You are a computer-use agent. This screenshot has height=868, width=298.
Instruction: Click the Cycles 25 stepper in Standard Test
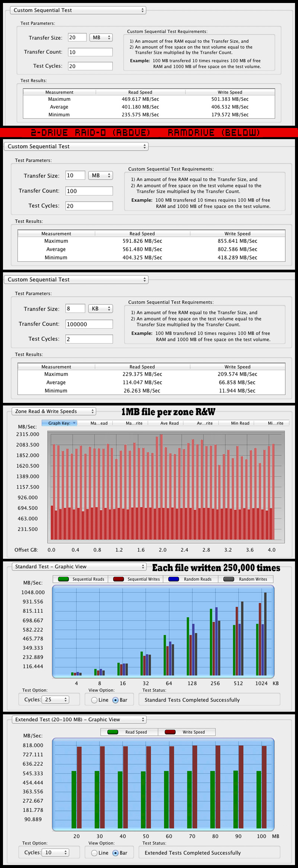coord(56,699)
